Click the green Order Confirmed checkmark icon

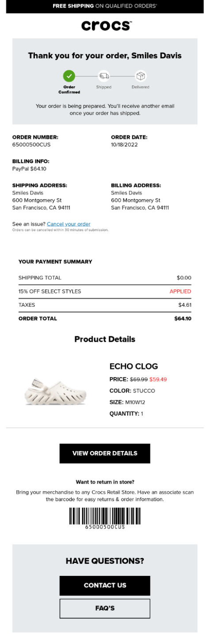(x=69, y=76)
